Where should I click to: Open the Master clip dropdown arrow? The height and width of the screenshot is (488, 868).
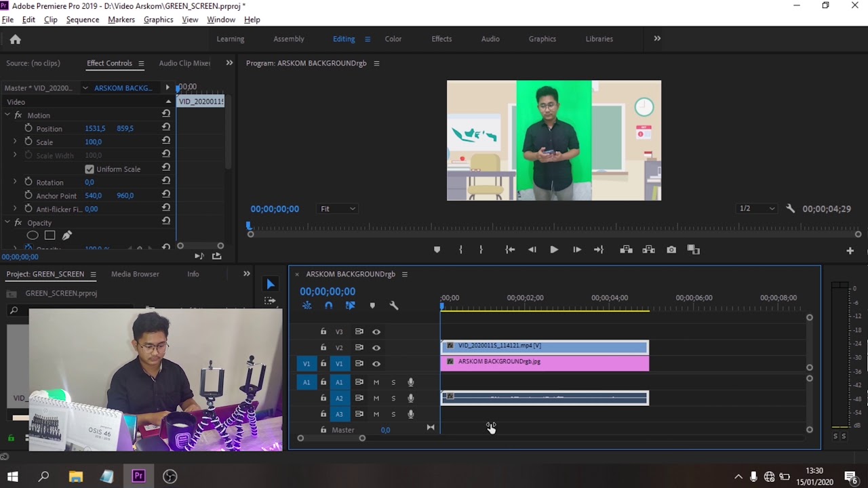[x=85, y=88]
